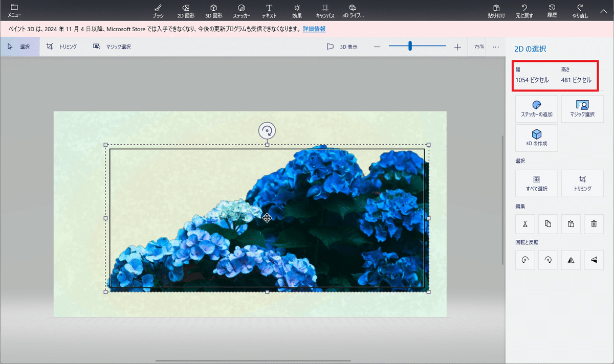Click the 貼り付け paste button in the top bar

(496, 11)
